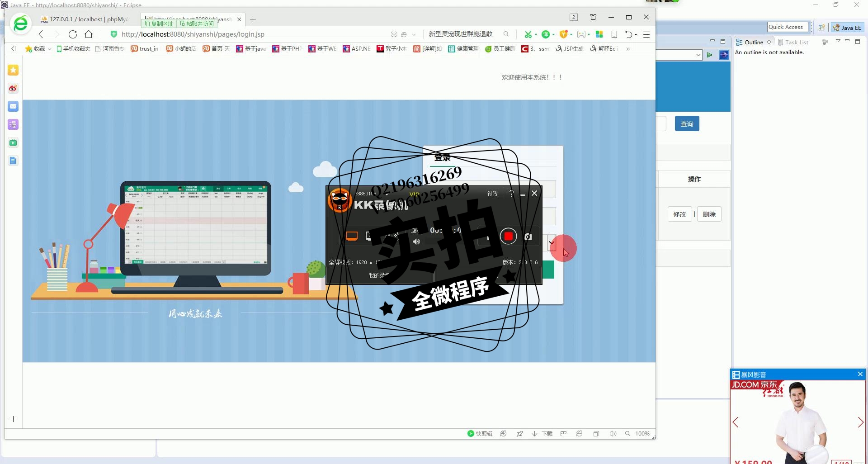Open the video sidebar icon
The image size is (868, 464).
point(13,142)
